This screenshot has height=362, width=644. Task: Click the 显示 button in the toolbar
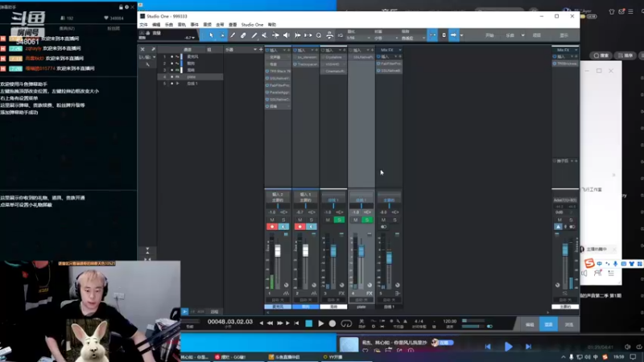564,35
